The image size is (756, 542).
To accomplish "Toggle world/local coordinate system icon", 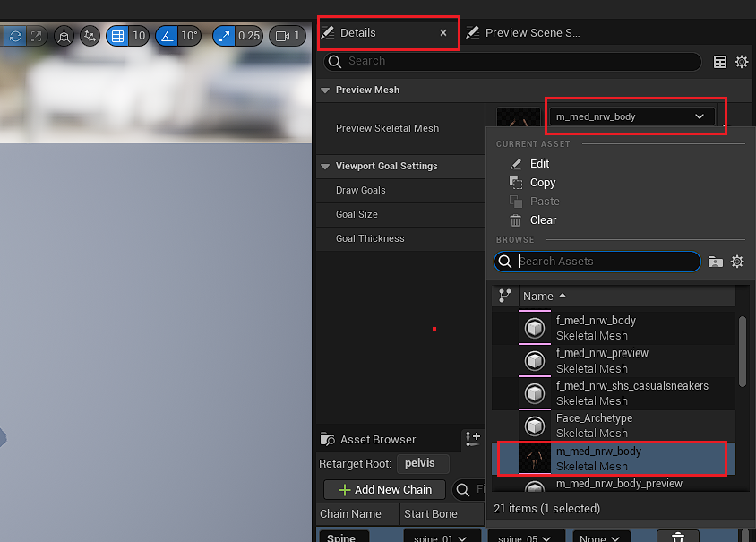I will (x=64, y=36).
